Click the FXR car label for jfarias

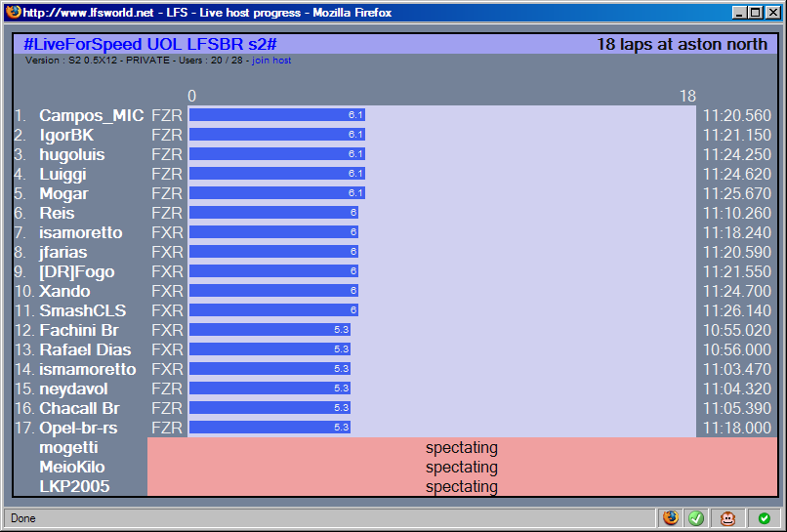[167, 252]
